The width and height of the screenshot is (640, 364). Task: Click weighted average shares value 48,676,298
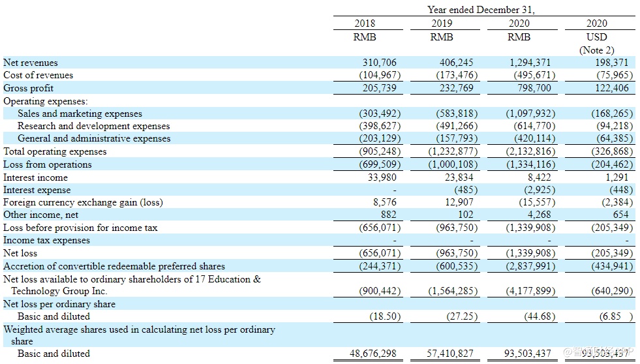(x=373, y=354)
